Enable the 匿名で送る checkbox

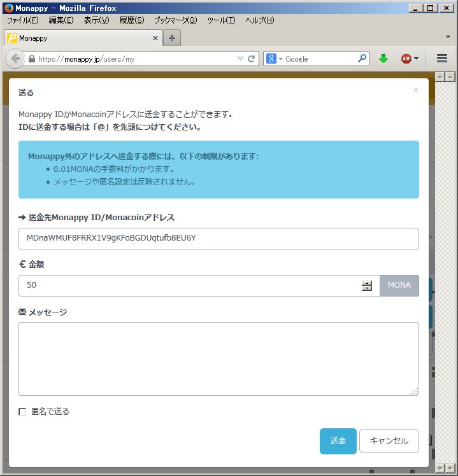point(22,412)
